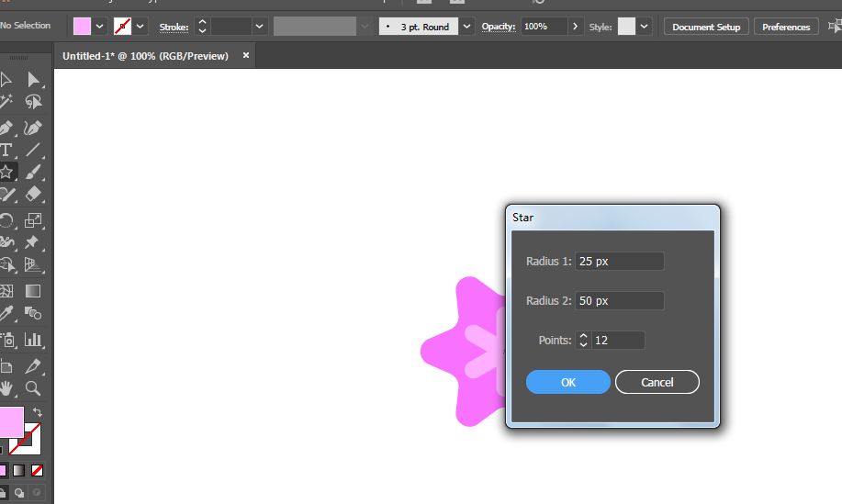Click the Star tool
This screenshot has width=842, height=504.
pos(6,172)
